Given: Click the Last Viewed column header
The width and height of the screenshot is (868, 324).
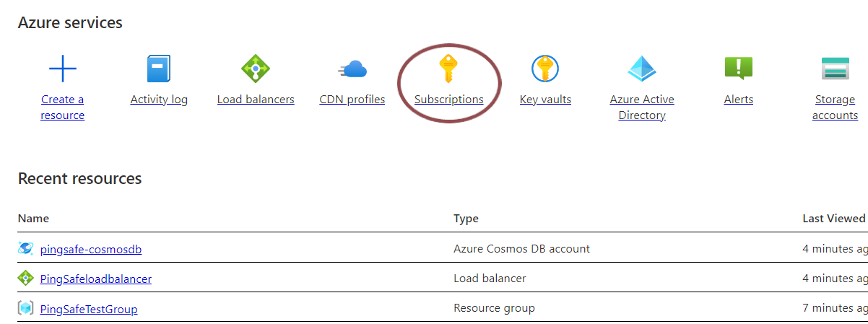Looking at the screenshot, I should click(833, 219).
